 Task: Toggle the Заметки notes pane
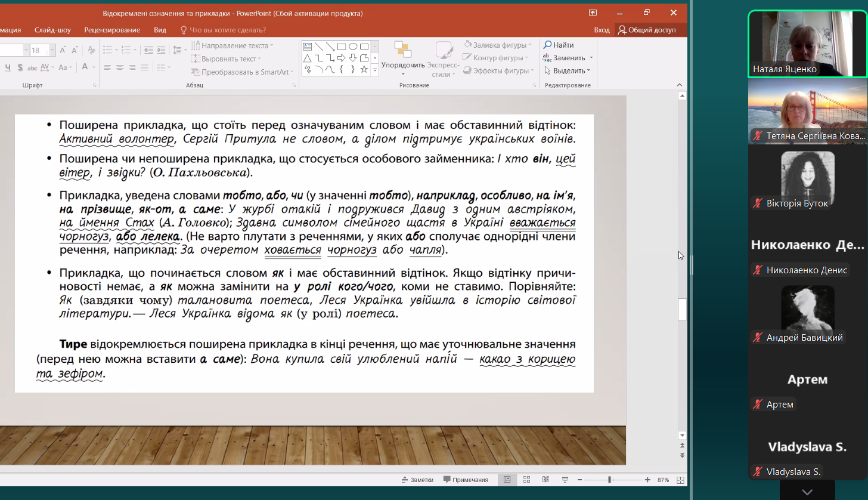click(417, 480)
